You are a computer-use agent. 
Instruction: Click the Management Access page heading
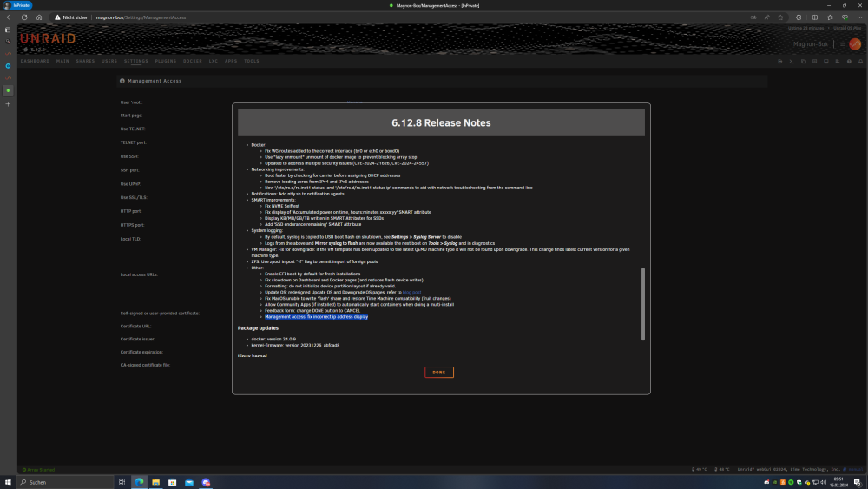155,81
